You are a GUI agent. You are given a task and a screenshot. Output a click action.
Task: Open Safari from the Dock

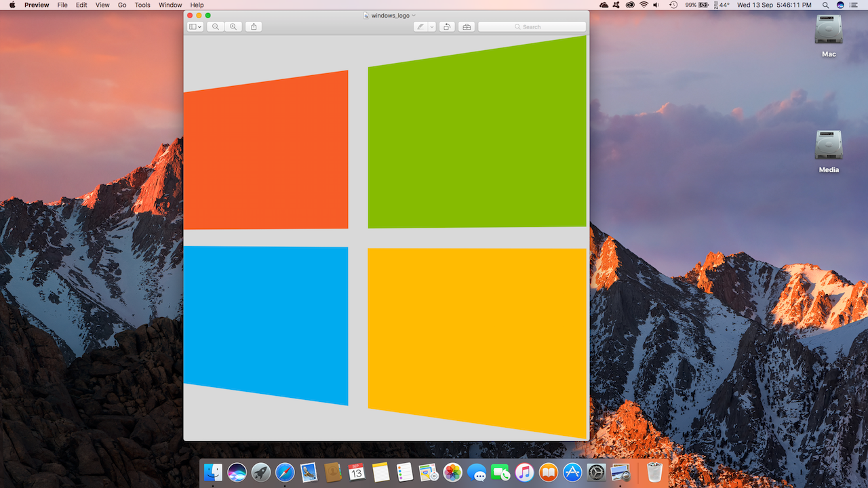tap(285, 472)
